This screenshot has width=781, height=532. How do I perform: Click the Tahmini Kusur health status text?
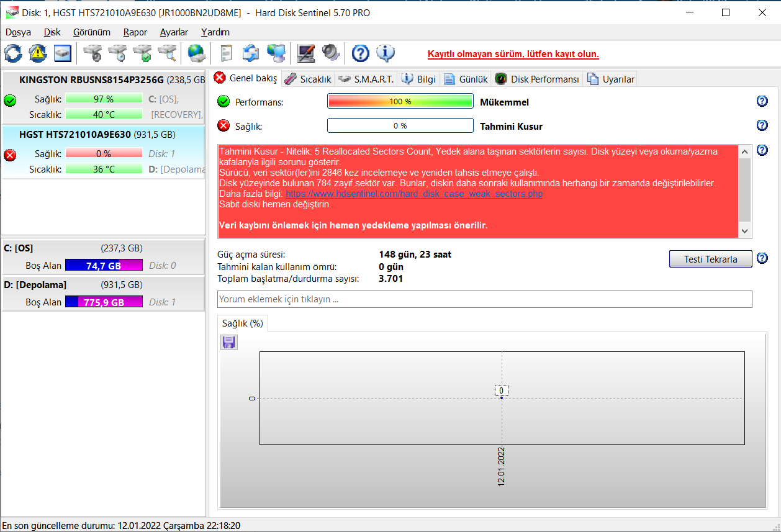[x=512, y=127]
